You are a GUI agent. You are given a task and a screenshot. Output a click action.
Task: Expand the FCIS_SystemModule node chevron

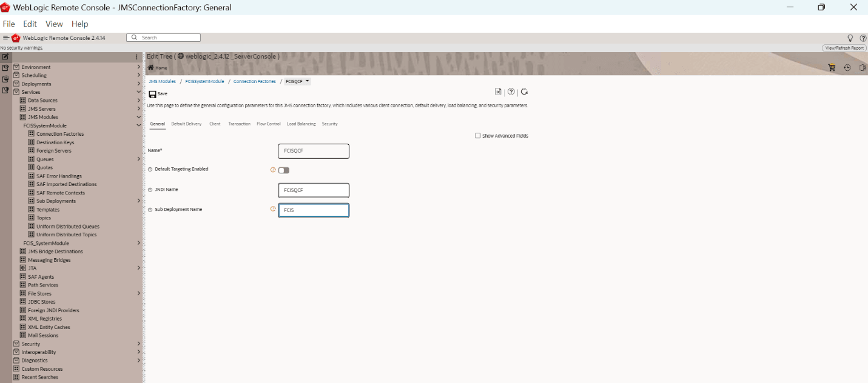click(x=138, y=243)
